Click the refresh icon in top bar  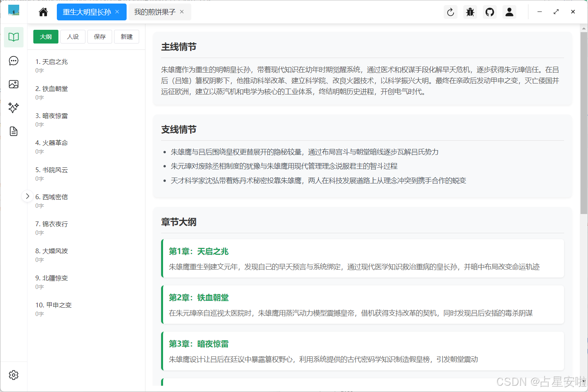pyautogui.click(x=451, y=12)
